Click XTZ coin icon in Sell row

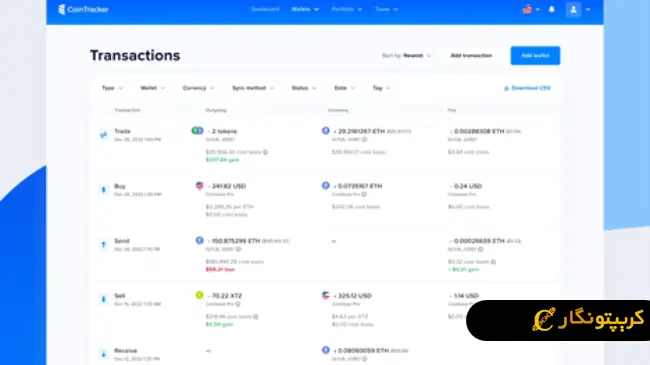coord(199,295)
